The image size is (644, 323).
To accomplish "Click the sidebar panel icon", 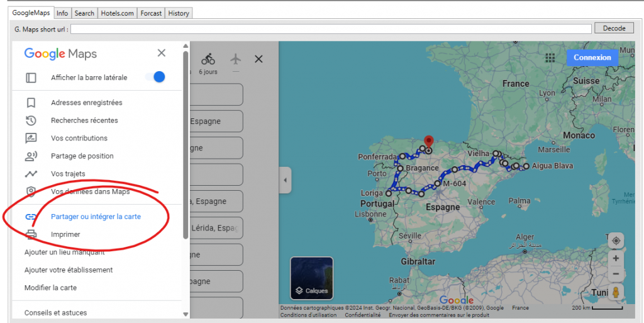I will tap(31, 77).
